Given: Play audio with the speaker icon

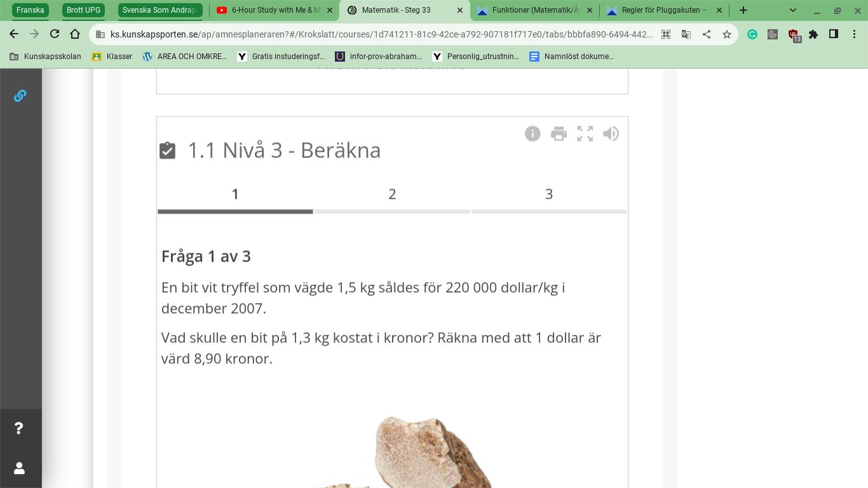Looking at the screenshot, I should (x=611, y=133).
